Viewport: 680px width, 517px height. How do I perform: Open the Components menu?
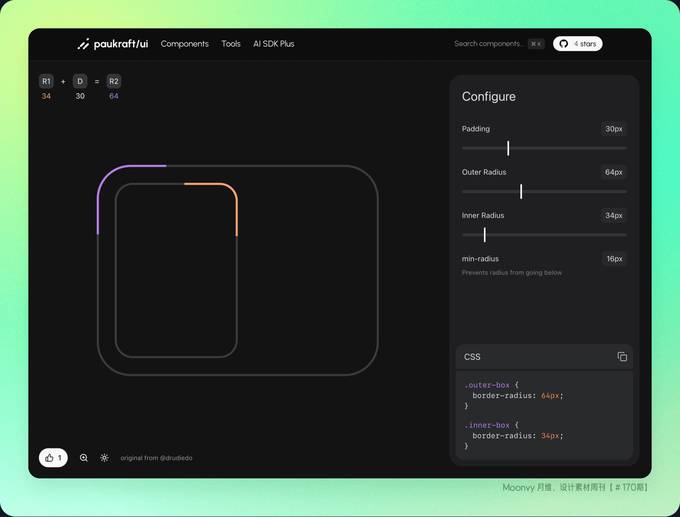pyautogui.click(x=185, y=44)
